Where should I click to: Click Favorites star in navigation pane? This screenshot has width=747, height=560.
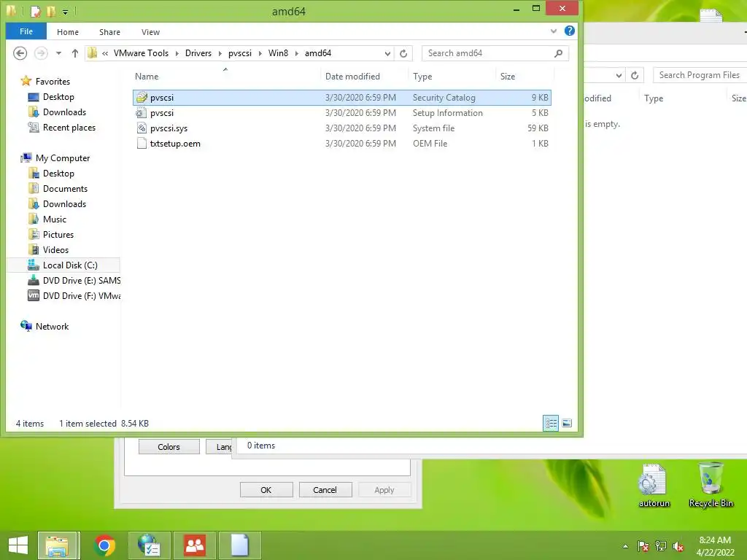pos(26,81)
